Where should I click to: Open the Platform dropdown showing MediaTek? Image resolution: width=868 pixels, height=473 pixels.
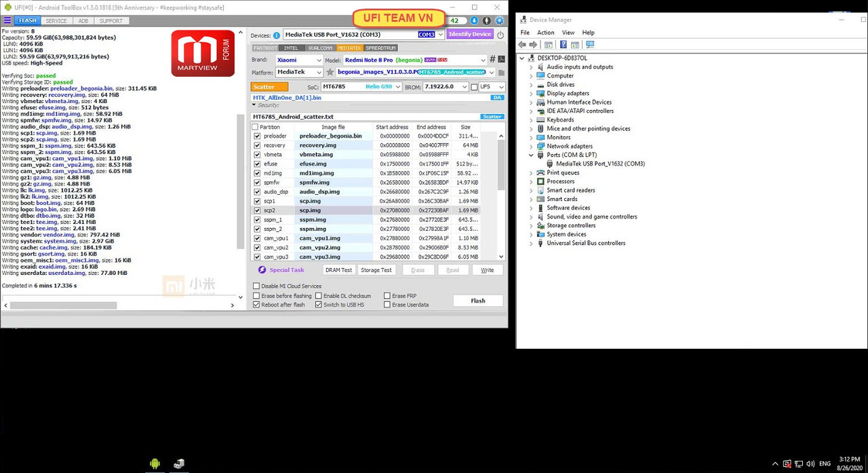click(318, 72)
